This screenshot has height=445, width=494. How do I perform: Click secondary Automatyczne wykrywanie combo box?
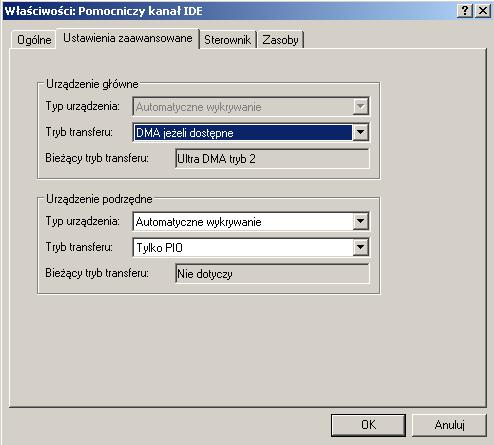(x=250, y=221)
